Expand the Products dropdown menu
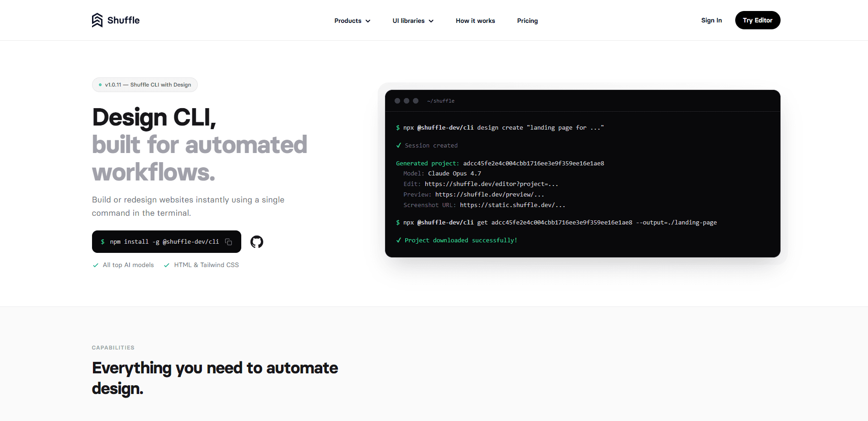The width and height of the screenshot is (868, 421). [352, 21]
